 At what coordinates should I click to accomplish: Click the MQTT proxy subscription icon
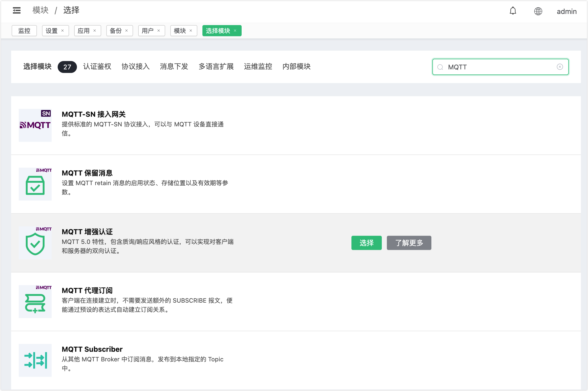click(x=35, y=302)
